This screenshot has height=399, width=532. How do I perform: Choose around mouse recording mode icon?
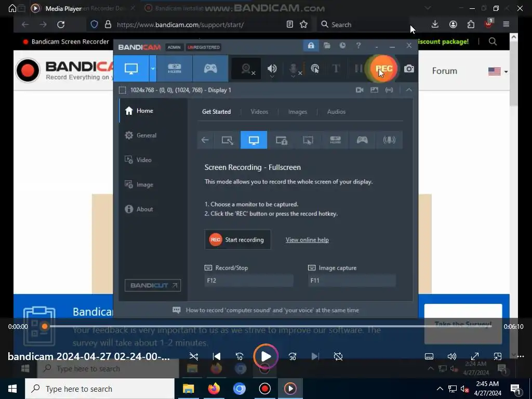[308, 140]
